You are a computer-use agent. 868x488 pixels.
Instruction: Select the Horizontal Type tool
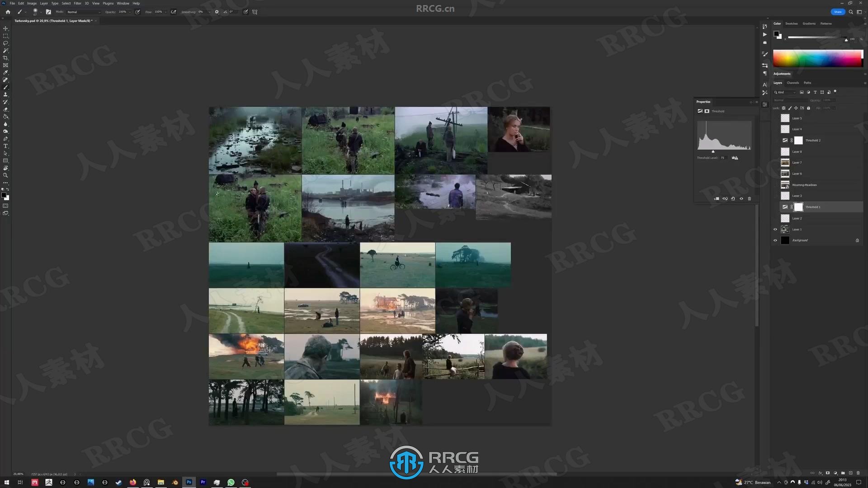point(5,146)
